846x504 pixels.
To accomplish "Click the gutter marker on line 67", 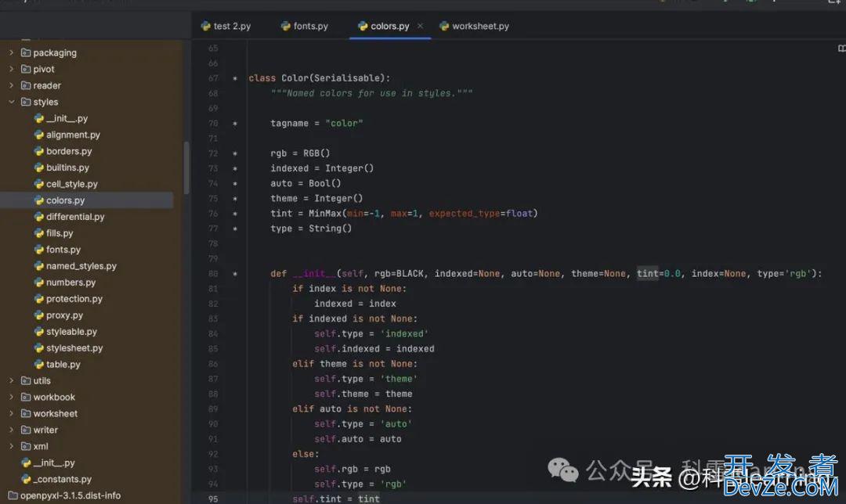I will pos(235,79).
